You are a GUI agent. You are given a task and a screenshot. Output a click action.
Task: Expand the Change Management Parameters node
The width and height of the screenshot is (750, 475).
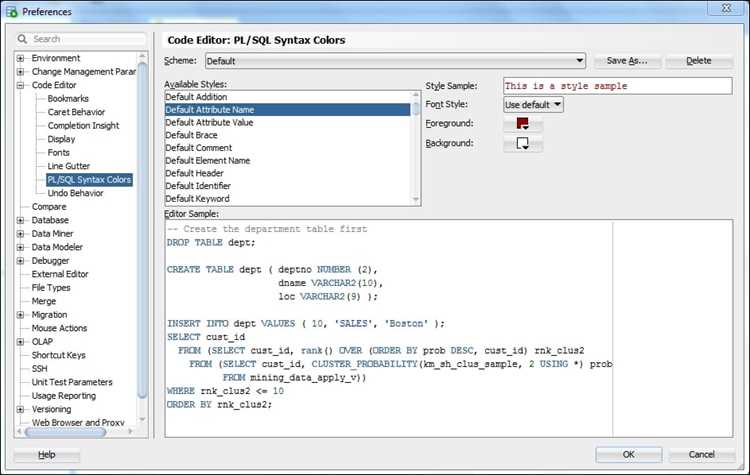[20, 72]
